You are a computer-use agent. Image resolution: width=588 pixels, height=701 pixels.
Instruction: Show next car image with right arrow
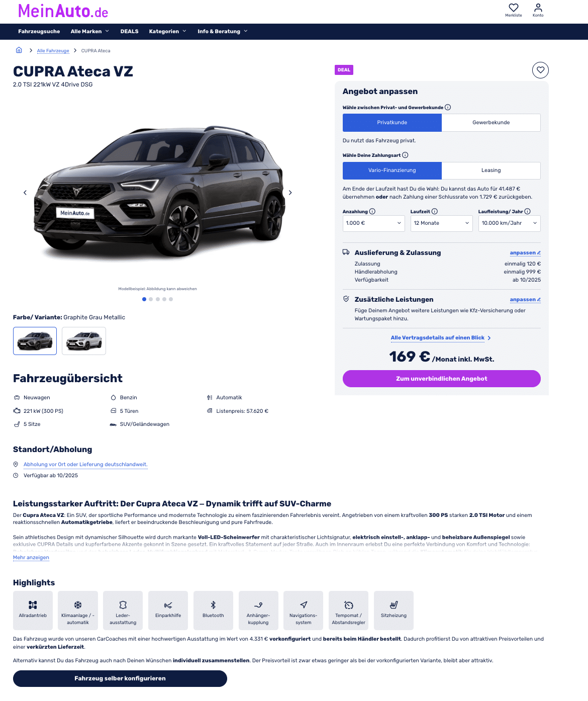tap(290, 193)
